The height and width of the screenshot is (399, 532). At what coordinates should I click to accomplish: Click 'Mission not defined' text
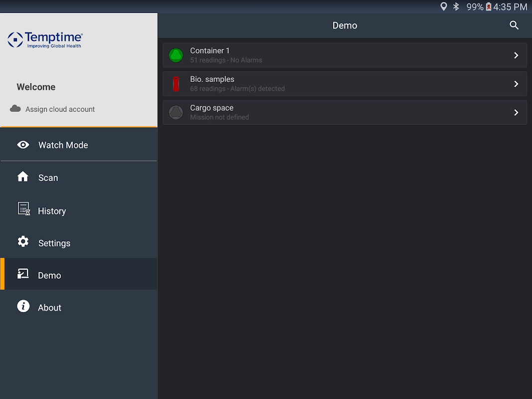tap(219, 117)
